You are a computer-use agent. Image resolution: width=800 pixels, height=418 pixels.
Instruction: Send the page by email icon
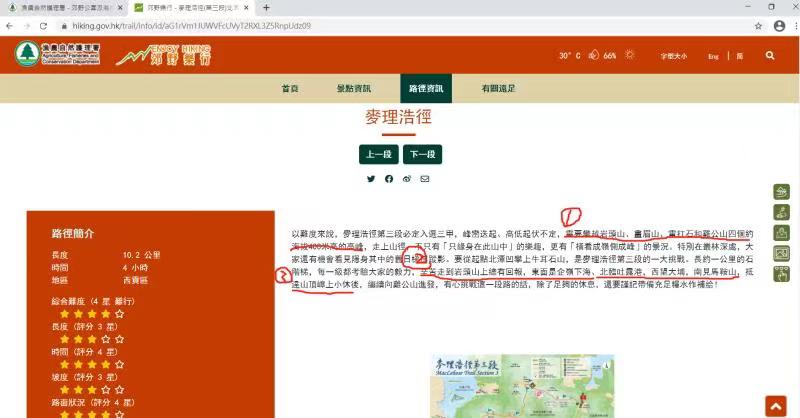424,179
